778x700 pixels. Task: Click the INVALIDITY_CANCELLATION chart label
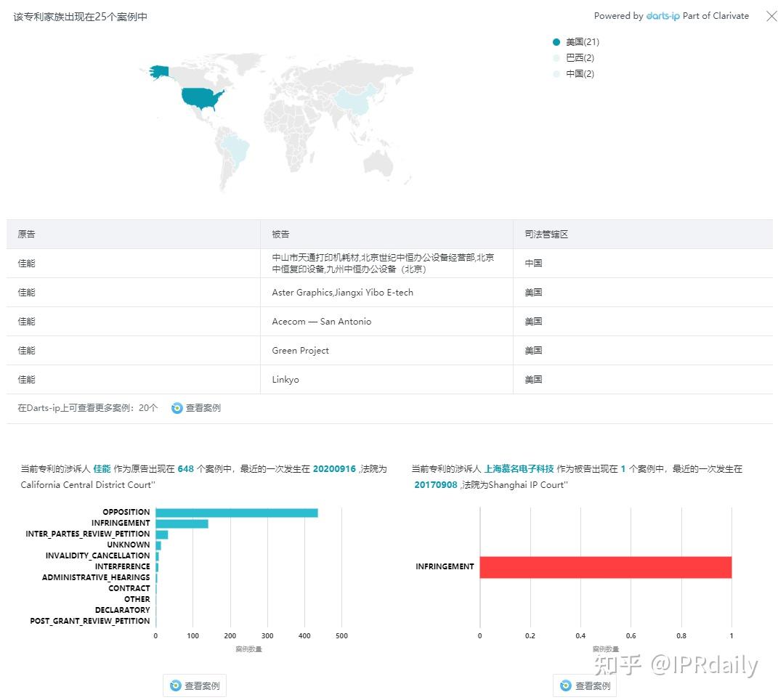[98, 555]
